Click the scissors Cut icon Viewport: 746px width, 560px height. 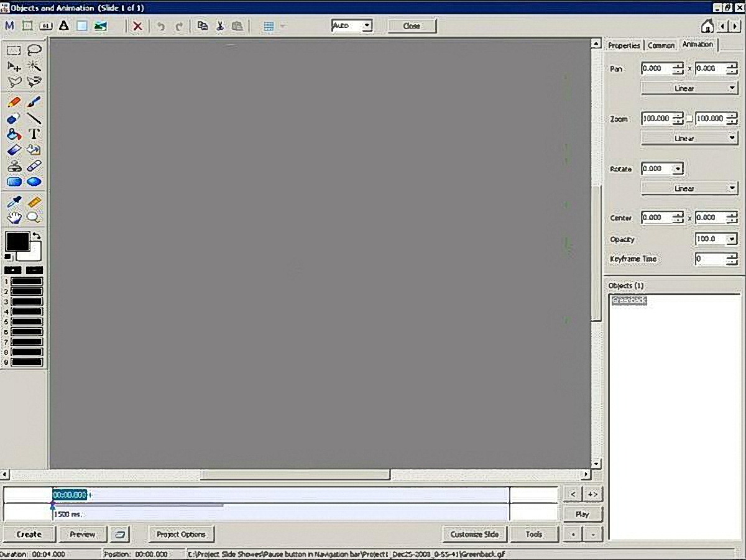[219, 26]
